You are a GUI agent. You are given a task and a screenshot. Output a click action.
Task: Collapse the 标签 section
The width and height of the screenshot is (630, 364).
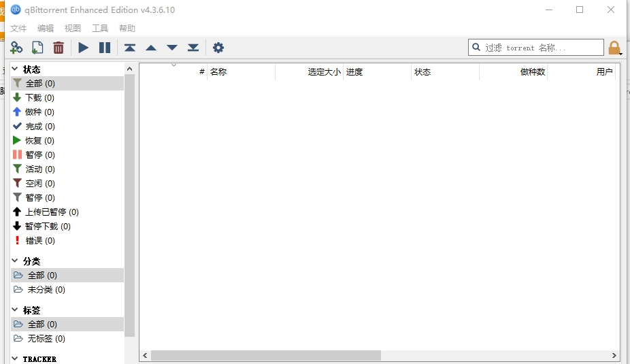click(x=16, y=310)
